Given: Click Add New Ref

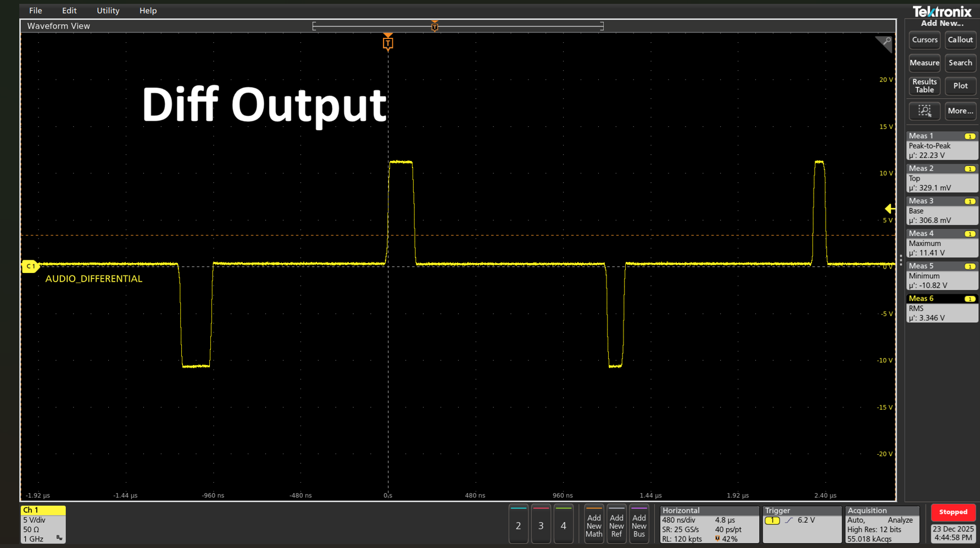Looking at the screenshot, I should point(616,524).
